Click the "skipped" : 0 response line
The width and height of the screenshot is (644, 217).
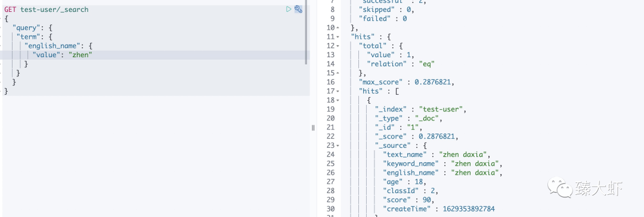tap(386, 10)
